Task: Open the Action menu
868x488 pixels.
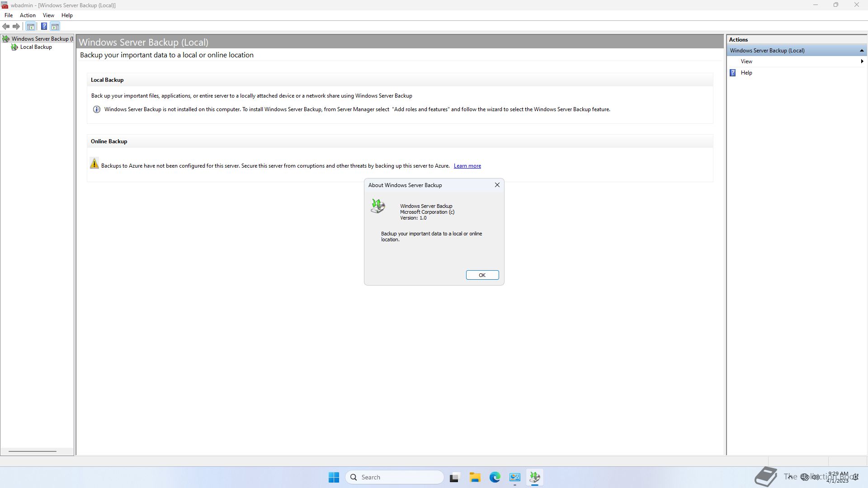Action: [x=28, y=15]
